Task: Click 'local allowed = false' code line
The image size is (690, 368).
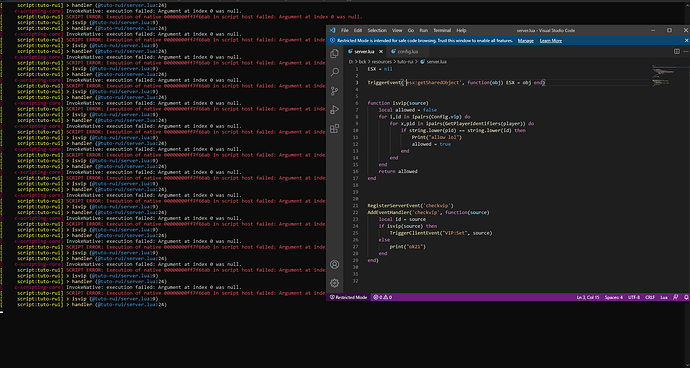Action: click(x=407, y=110)
